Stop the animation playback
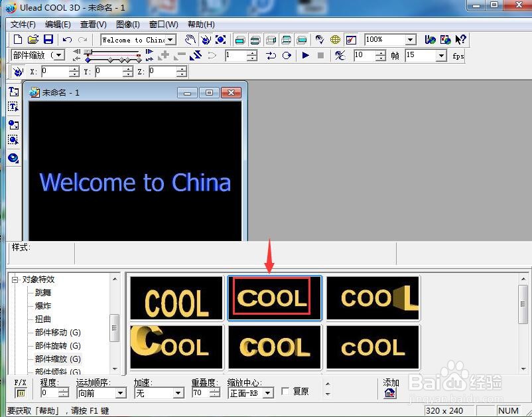Image resolution: width=532 pixels, height=417 pixels. [x=320, y=55]
